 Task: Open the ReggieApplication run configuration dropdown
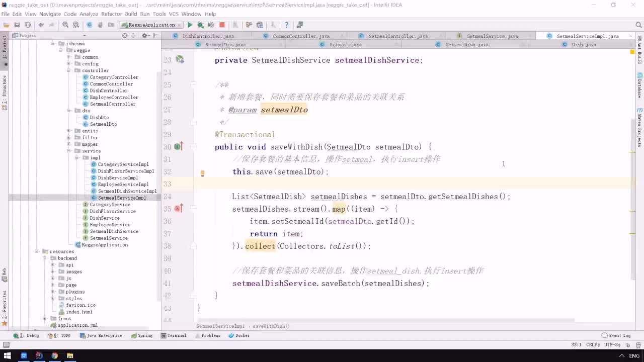pyautogui.click(x=151, y=25)
